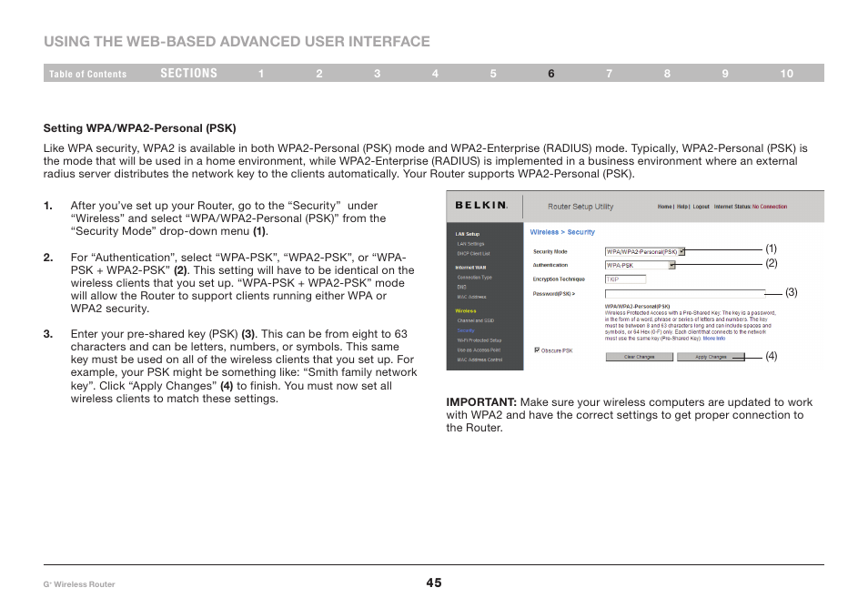Click the Internet WAN heading in sidebar
Screen dimensions: 868x608
pyautogui.click(x=470, y=268)
